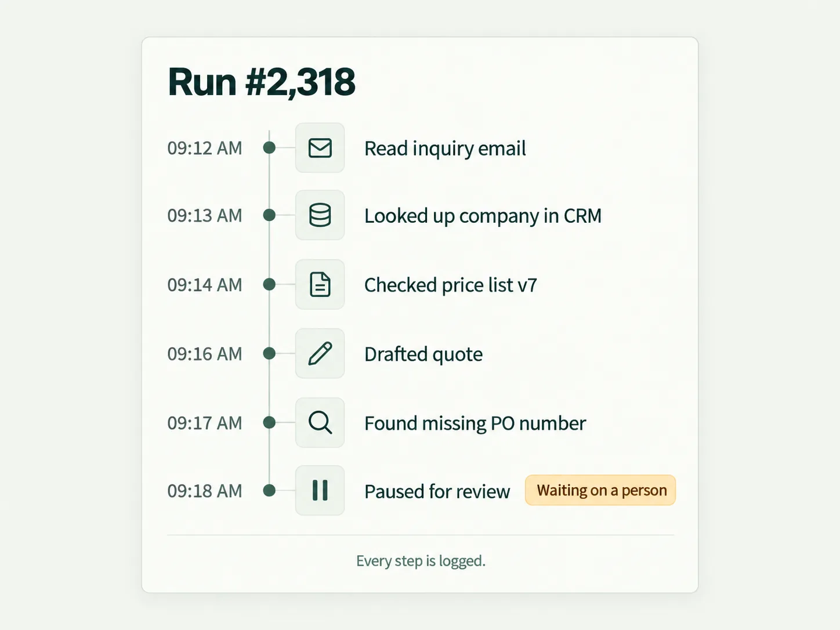Select the 09:13 AM timeline dot
Viewport: 840px width, 630px height.
tap(269, 215)
